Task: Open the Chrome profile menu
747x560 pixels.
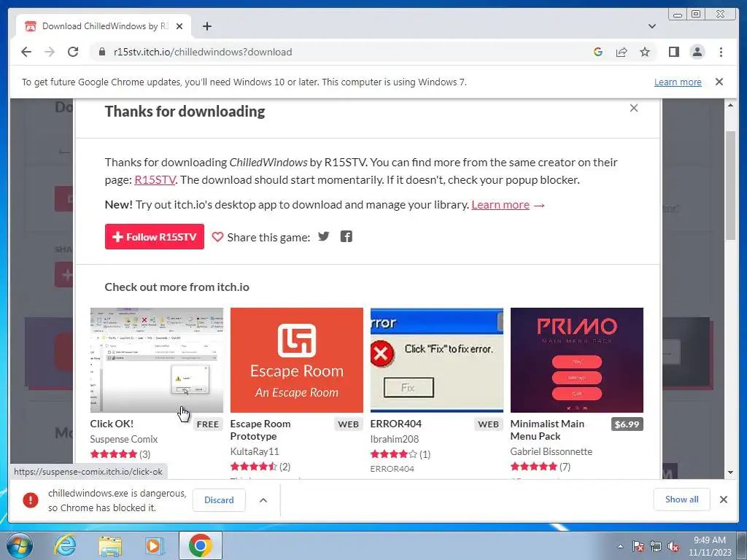Action: click(x=697, y=52)
